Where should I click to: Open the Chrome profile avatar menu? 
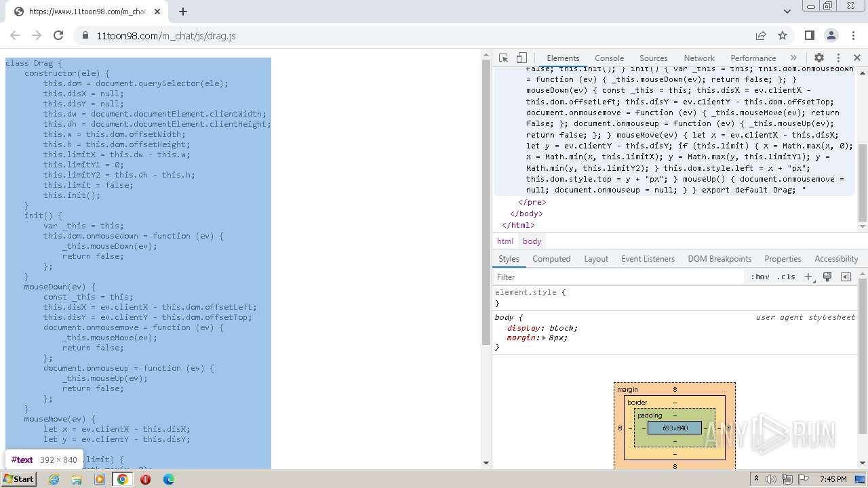click(x=831, y=35)
